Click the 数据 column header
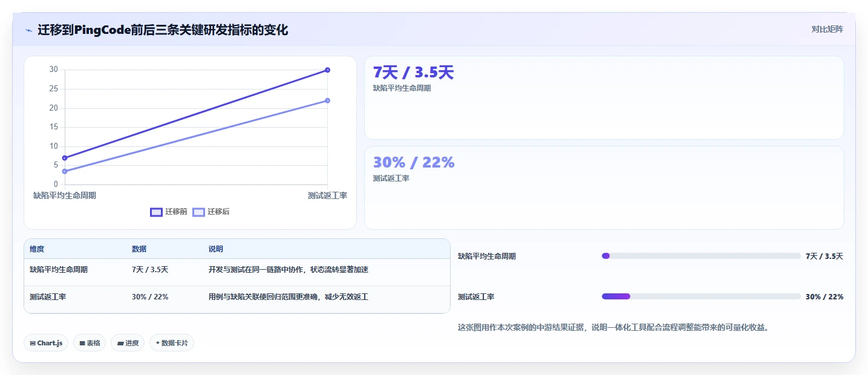 point(139,249)
